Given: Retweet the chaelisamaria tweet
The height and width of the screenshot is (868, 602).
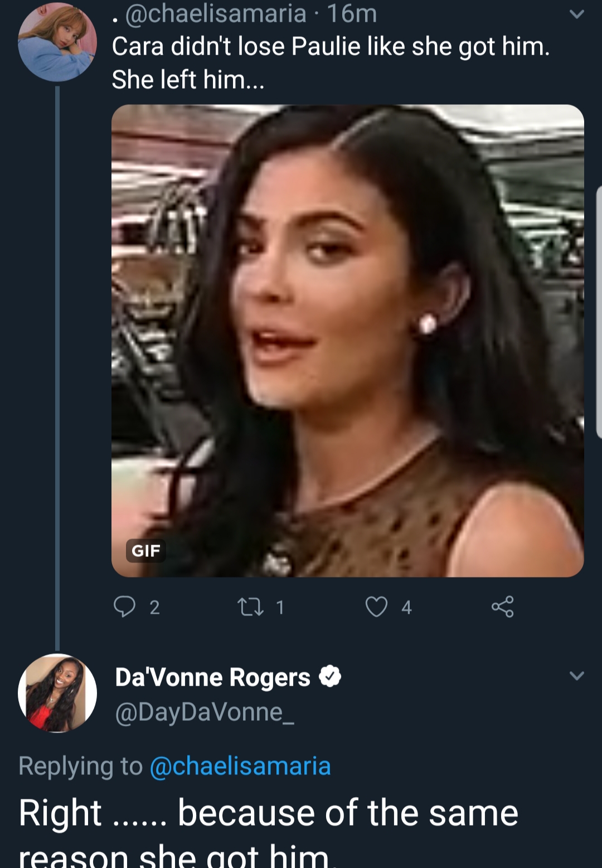Looking at the screenshot, I should pyautogui.click(x=250, y=607).
